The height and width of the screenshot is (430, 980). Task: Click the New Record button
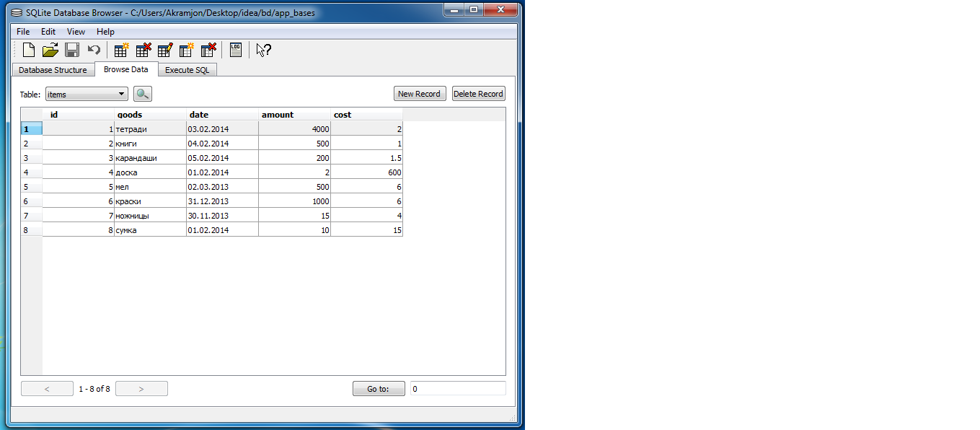click(419, 94)
